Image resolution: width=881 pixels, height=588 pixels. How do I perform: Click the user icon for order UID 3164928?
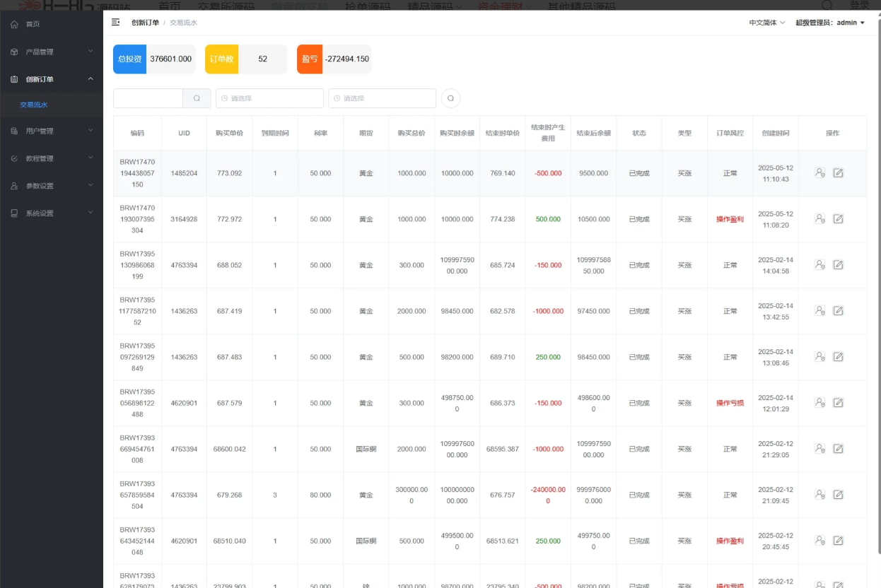819,219
